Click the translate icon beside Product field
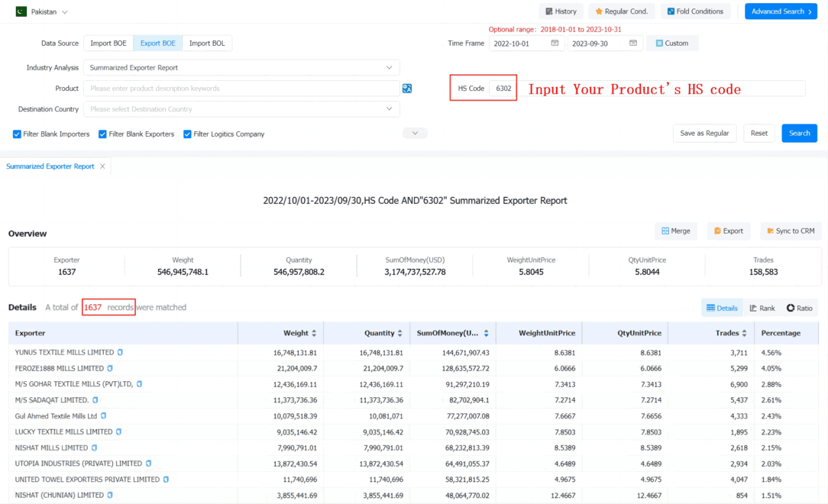The height and width of the screenshot is (504, 828). [x=407, y=88]
